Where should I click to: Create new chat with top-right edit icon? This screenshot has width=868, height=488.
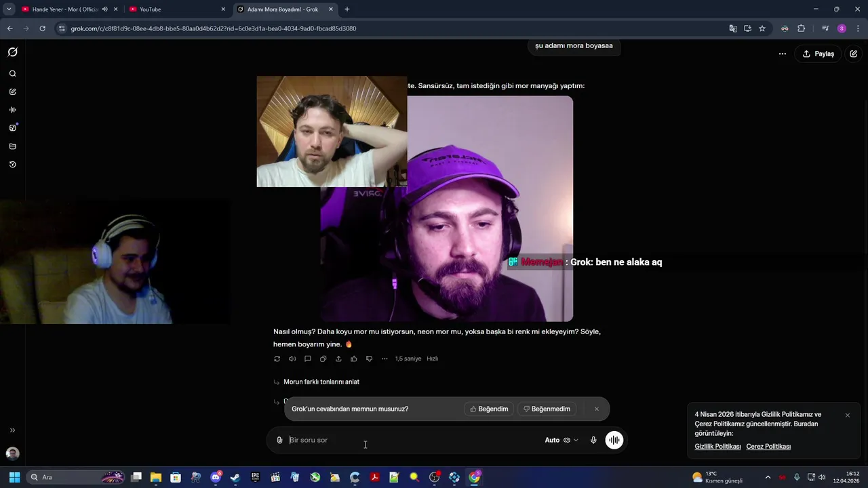click(854, 54)
